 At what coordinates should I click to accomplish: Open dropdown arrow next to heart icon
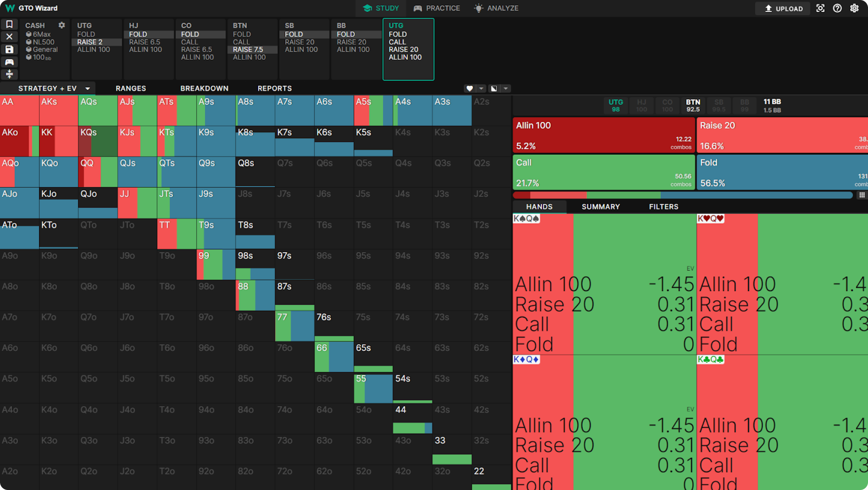481,88
